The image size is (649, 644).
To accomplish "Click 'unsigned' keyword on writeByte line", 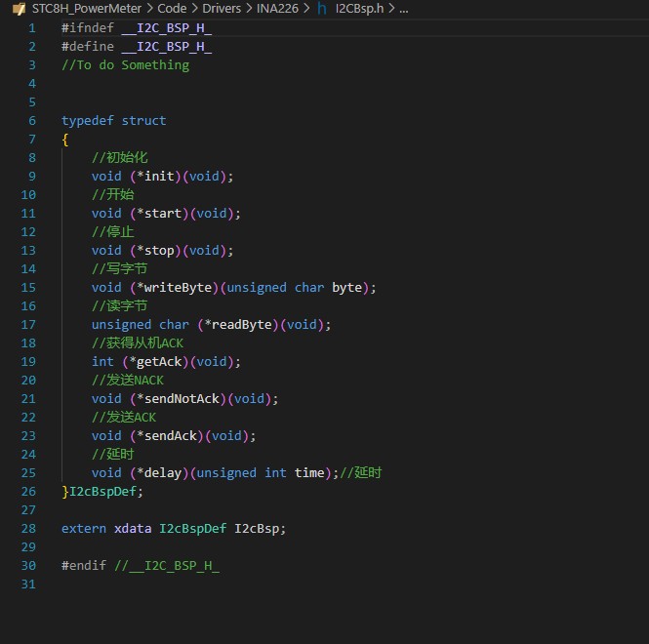I will [257, 288].
